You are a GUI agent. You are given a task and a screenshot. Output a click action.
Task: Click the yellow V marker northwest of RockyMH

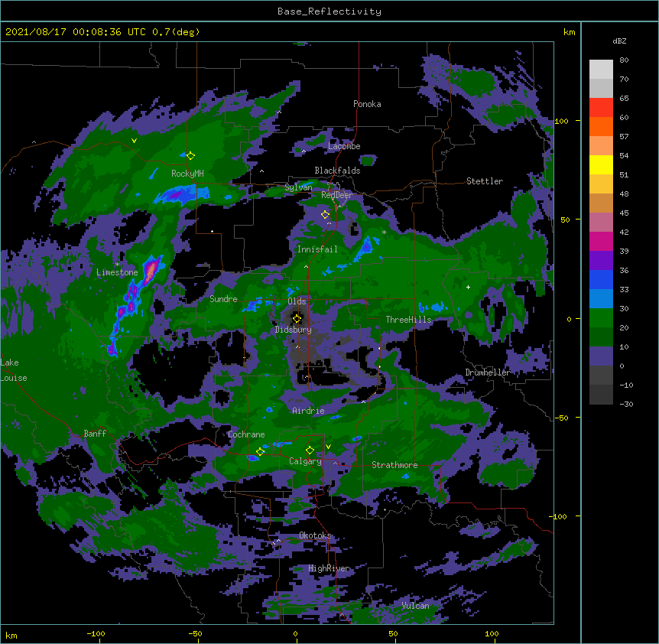pos(134,141)
